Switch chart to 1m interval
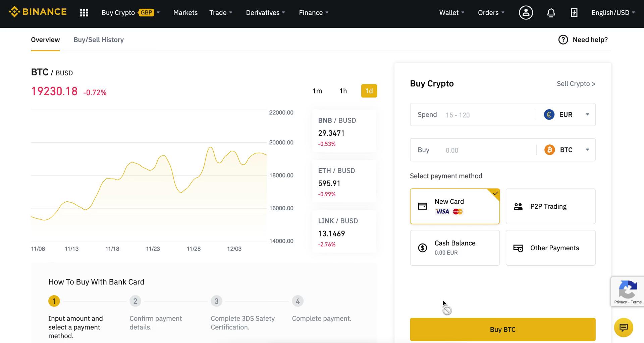Viewport: 644px width, 343px height. point(317,91)
